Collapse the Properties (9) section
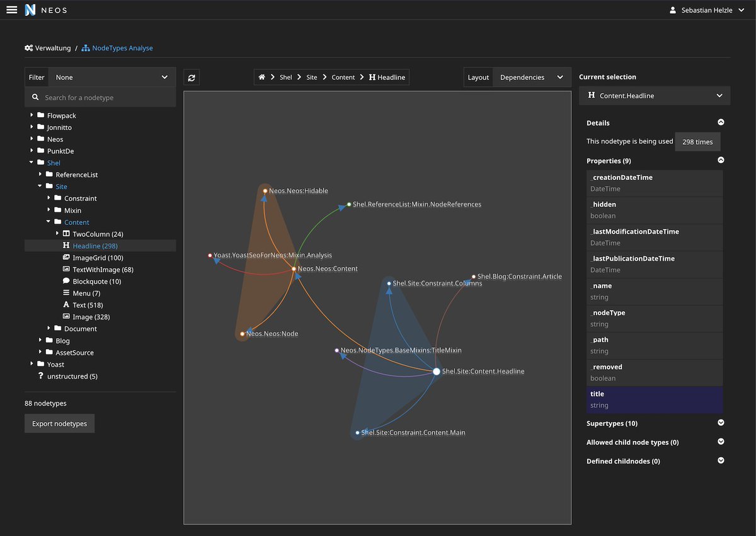This screenshot has width=756, height=536. [x=721, y=161]
